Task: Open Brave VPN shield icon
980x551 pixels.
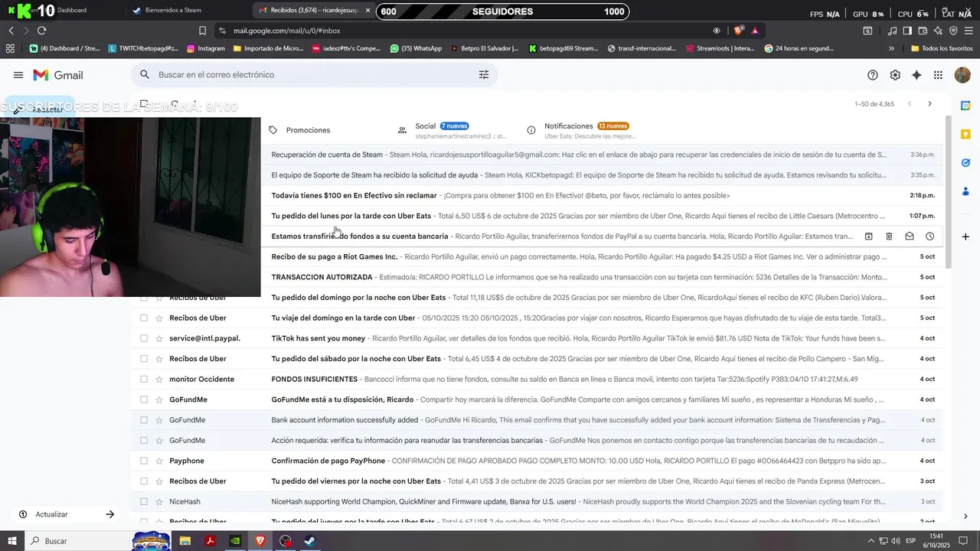Action: point(953,31)
